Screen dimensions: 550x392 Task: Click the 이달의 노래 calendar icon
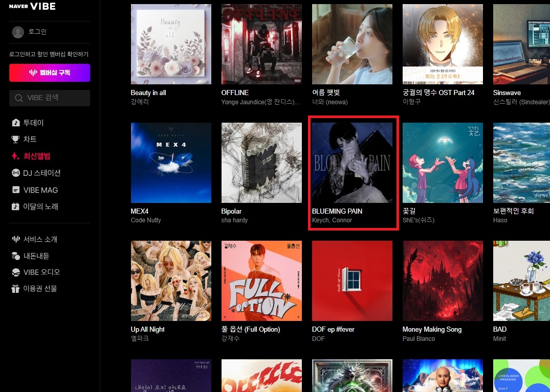16,206
